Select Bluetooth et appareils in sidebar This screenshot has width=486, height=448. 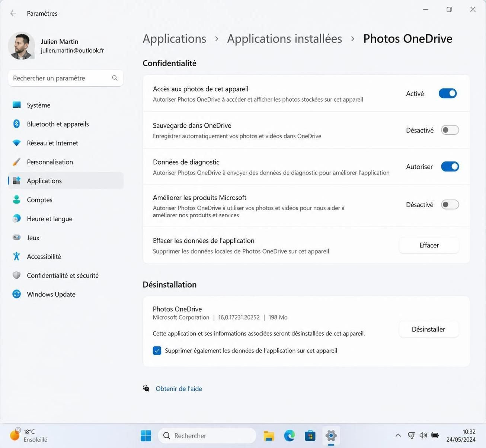point(65,124)
